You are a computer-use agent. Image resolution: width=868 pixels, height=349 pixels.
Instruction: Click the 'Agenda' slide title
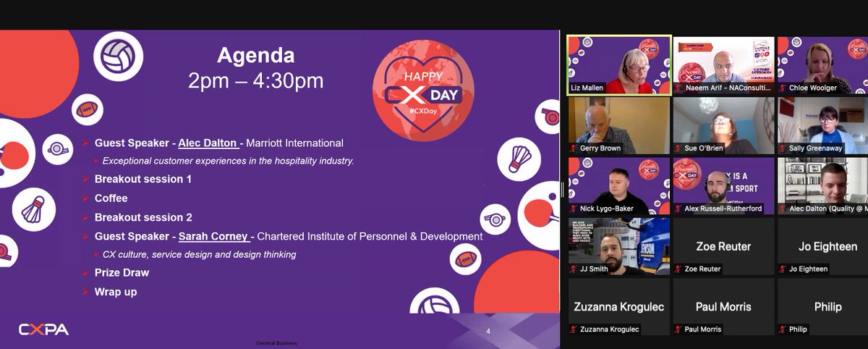pos(256,56)
